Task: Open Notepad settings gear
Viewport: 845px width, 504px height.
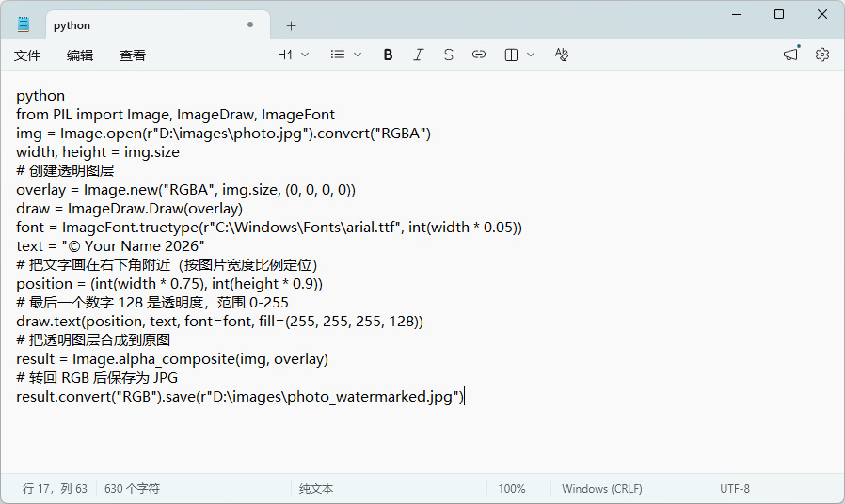Action: (x=822, y=55)
